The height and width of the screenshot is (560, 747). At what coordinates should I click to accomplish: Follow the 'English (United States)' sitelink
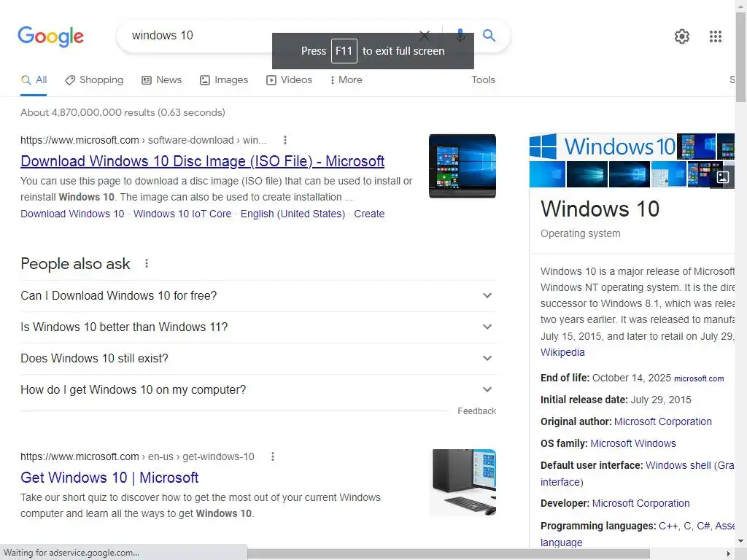pos(293,214)
